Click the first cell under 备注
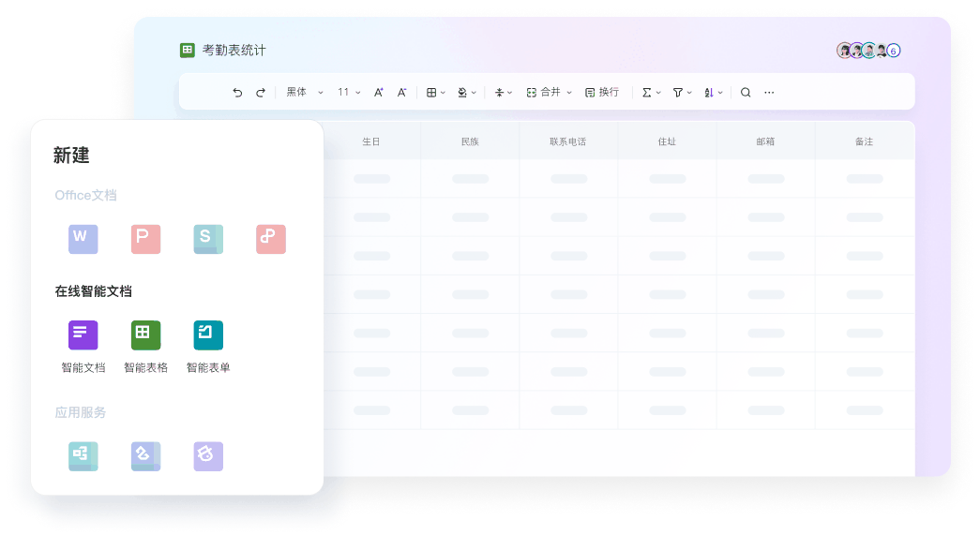Screen dimensions: 980x535 (865, 179)
